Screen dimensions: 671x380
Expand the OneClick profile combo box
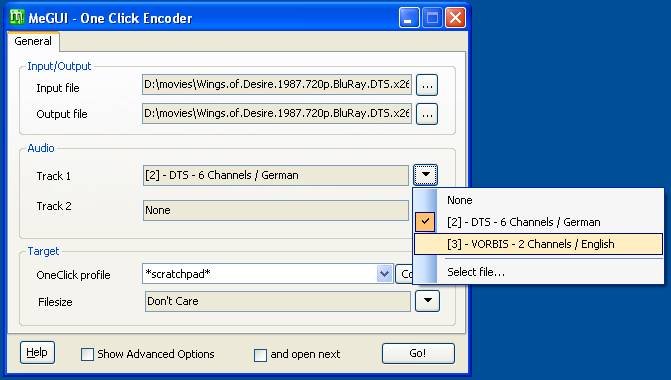[384, 274]
